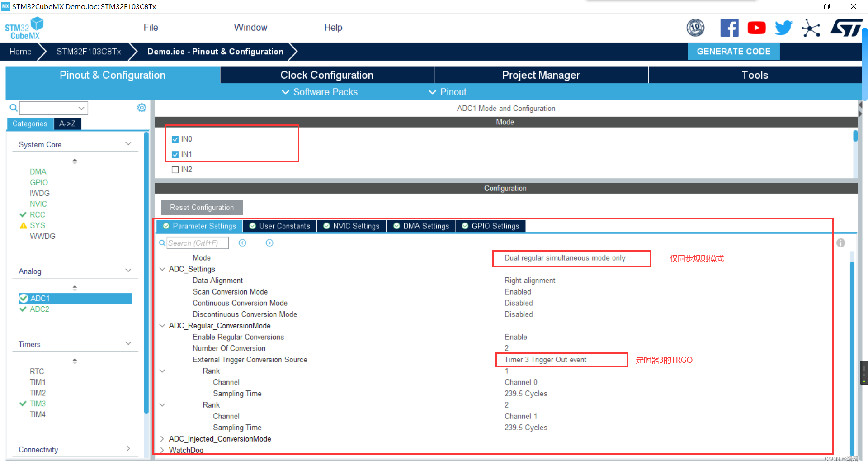Click the sort arrows under Analog
The height and width of the screenshot is (466, 868).
click(75, 288)
